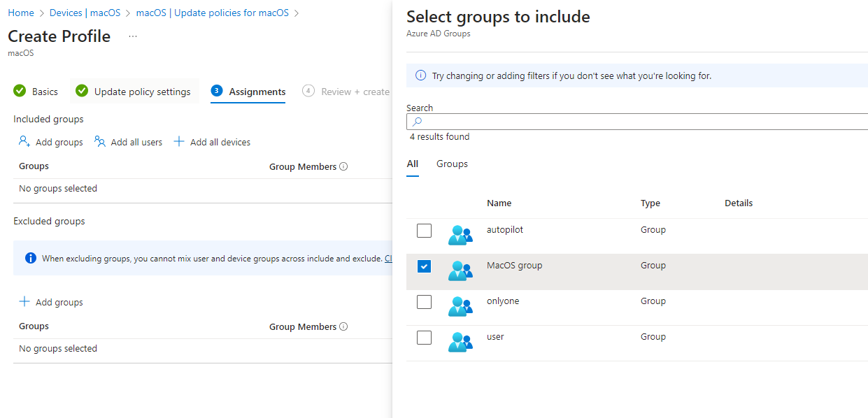The width and height of the screenshot is (868, 418).
Task: Click the Excluded groups plus icon
Action: [24, 302]
